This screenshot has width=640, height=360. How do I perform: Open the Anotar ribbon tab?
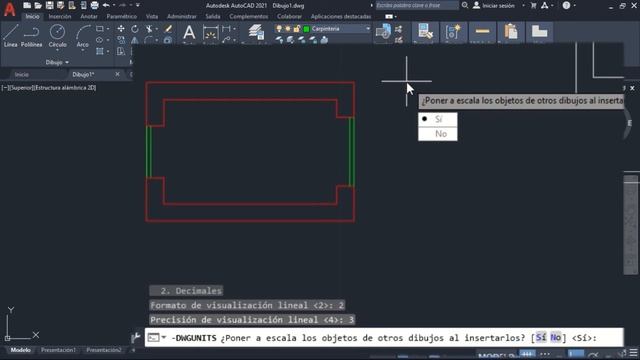coord(89,17)
